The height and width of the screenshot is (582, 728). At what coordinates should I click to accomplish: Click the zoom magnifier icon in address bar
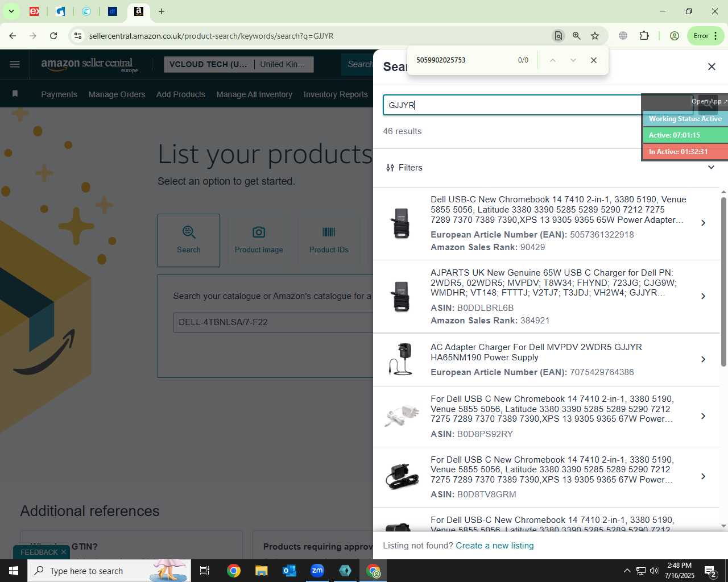click(577, 36)
